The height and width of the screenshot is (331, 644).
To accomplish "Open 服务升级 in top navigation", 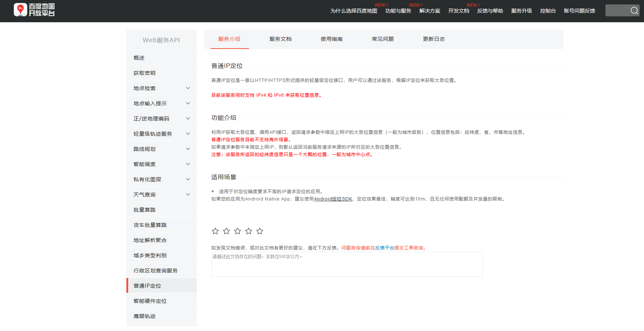I will click(522, 11).
